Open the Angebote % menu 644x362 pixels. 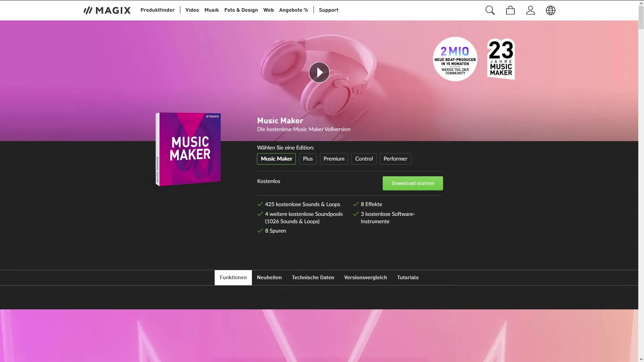click(293, 10)
